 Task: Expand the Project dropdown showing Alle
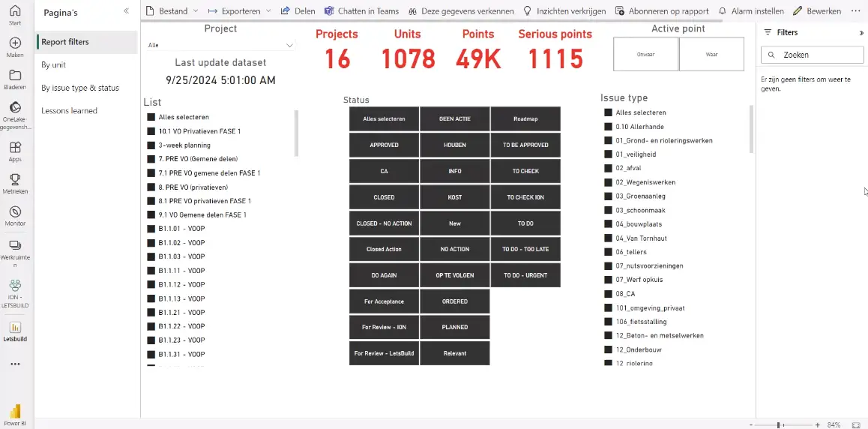289,45
